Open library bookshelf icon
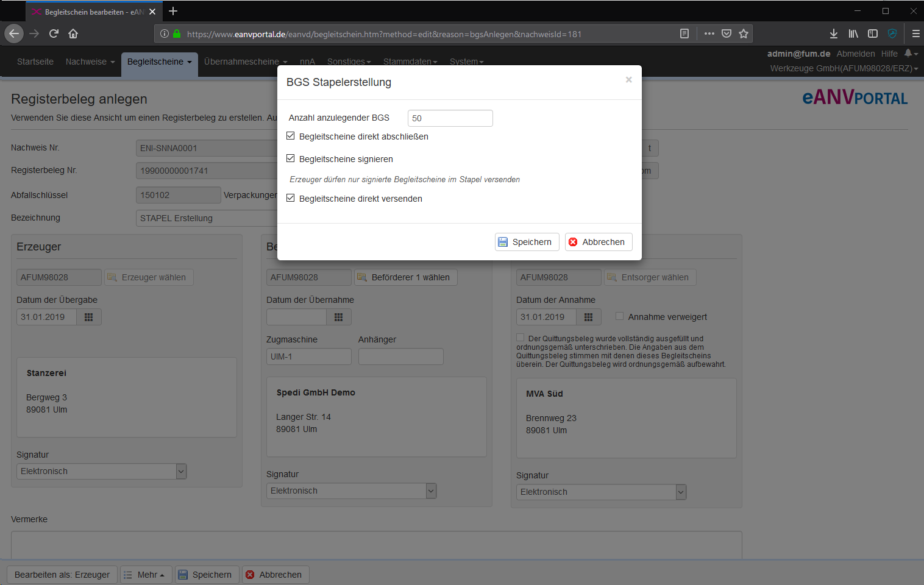 pos(853,34)
